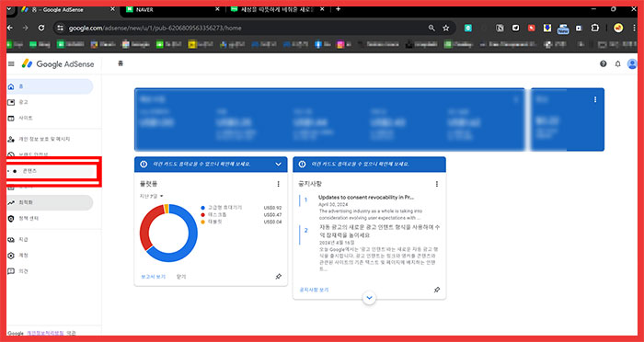Open the 지난 7일 date range dropdown
Image resolution: width=644 pixels, height=342 pixels.
152,196
